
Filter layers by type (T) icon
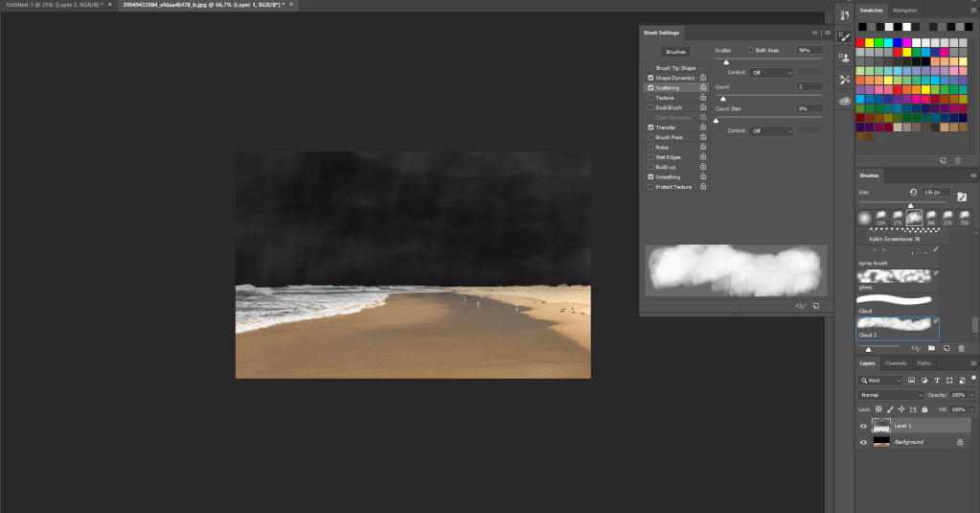936,381
